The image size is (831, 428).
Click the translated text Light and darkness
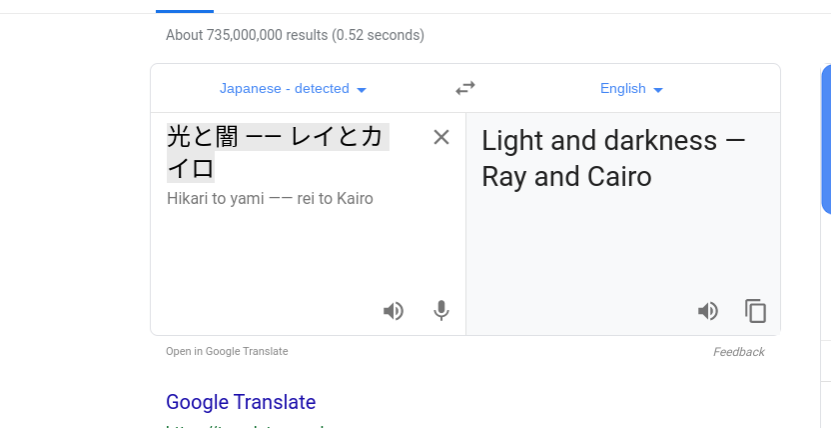pos(599,141)
